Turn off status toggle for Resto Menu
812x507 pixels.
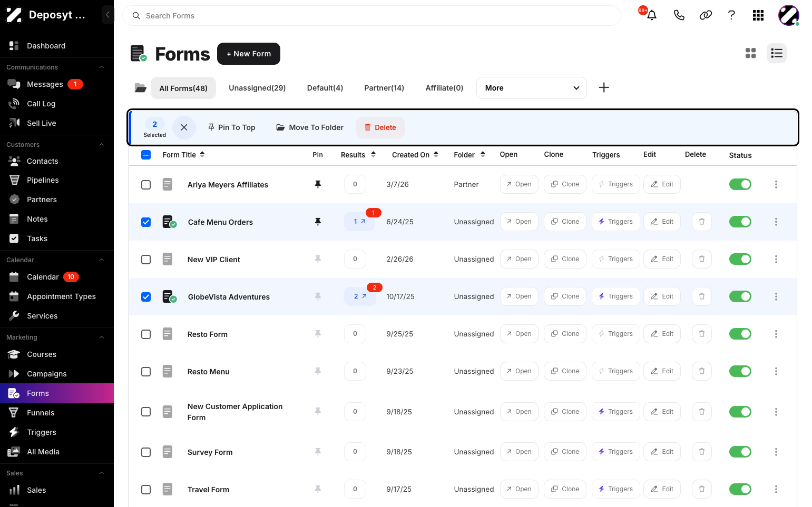(740, 371)
